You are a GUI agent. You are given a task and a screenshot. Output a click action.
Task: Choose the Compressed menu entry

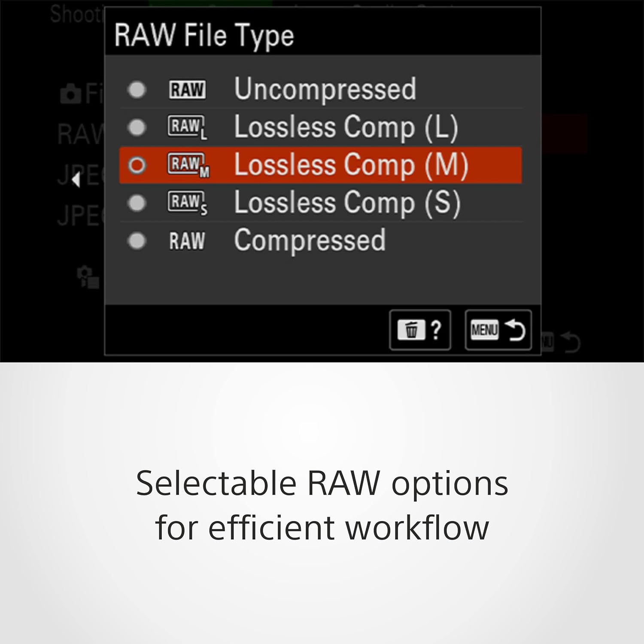click(310, 240)
